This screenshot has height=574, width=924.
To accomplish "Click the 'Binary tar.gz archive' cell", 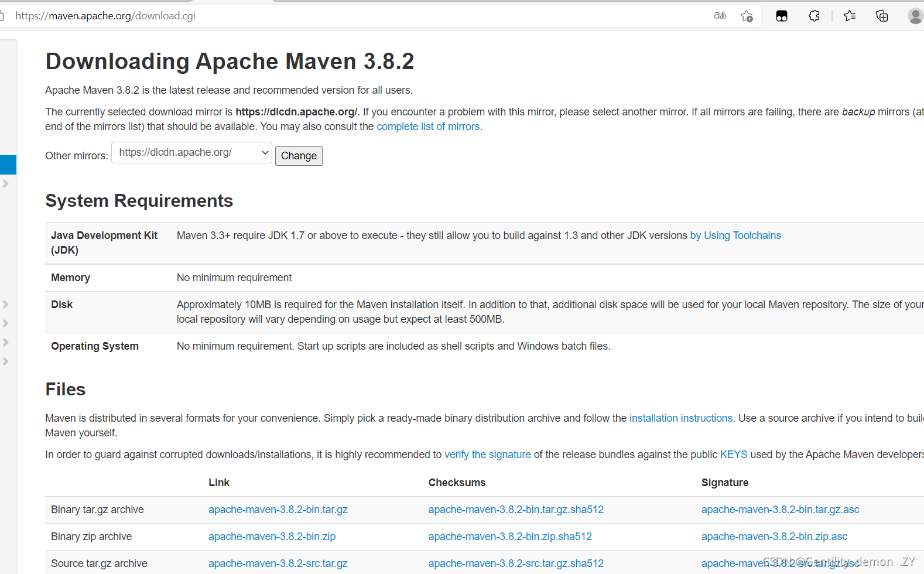I will click(x=97, y=510).
